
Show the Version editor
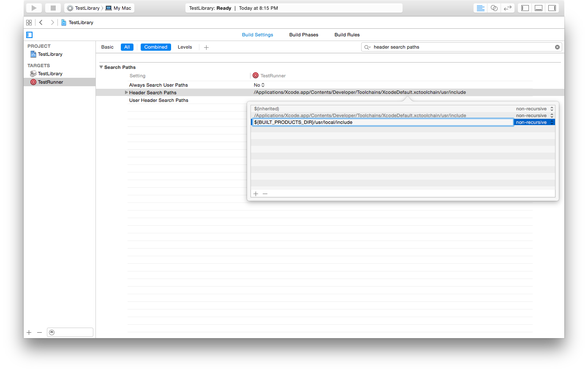(x=508, y=8)
